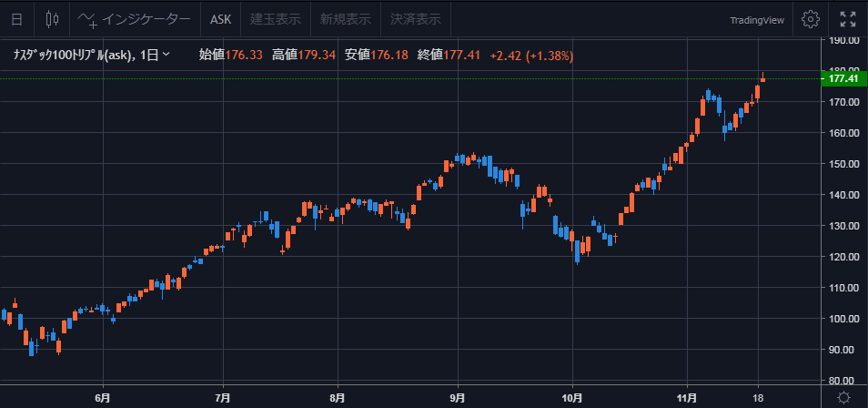Open the 日 timeframe selector
The image size is (868, 408).
tap(17, 19)
